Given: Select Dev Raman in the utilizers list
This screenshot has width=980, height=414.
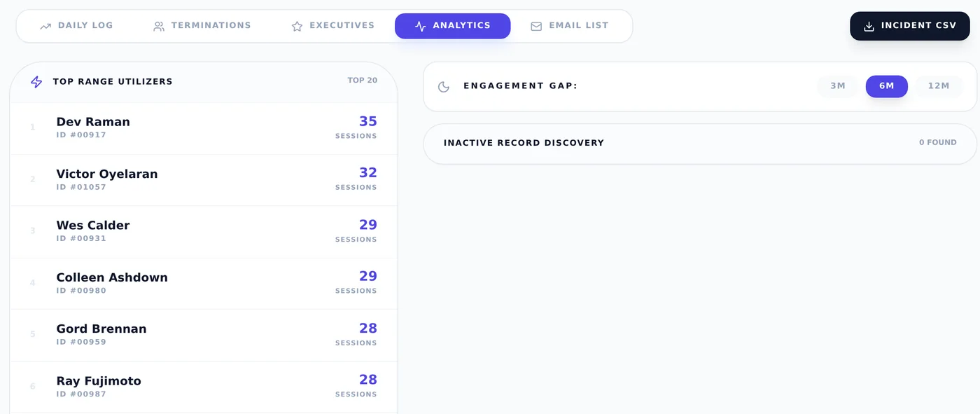Looking at the screenshot, I should 204,128.
